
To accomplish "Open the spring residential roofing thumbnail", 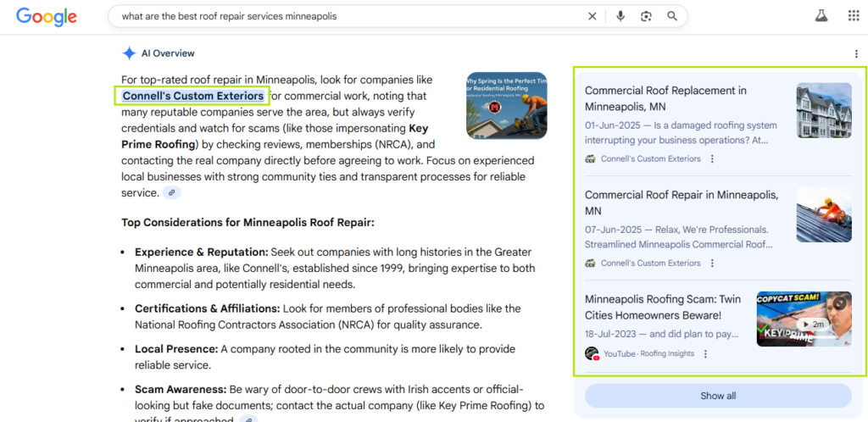I will click(507, 105).
